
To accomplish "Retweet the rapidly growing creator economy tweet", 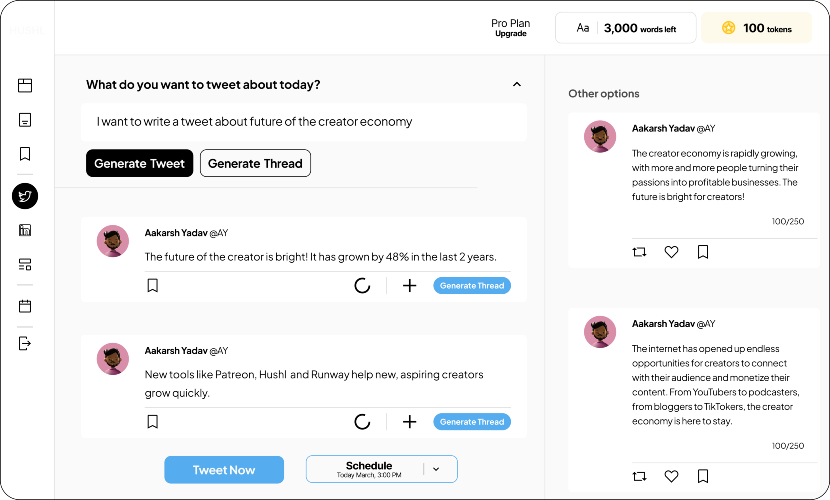I will pyautogui.click(x=639, y=252).
